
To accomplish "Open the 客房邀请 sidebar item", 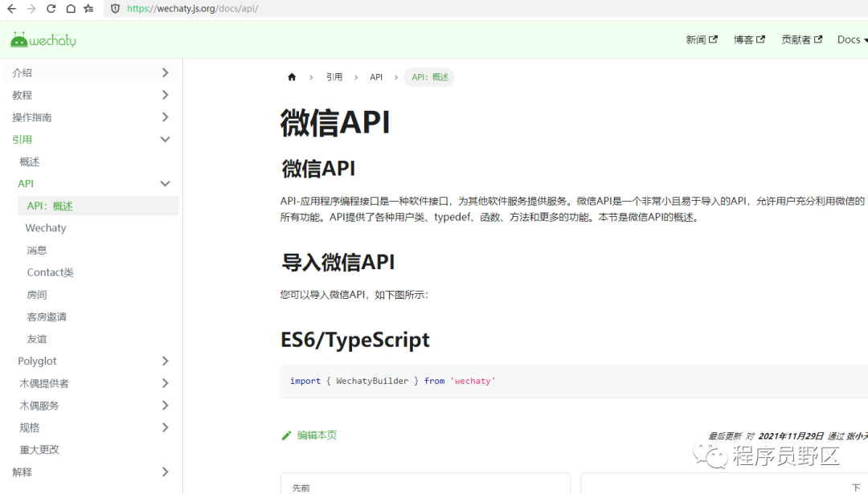I will [x=47, y=316].
